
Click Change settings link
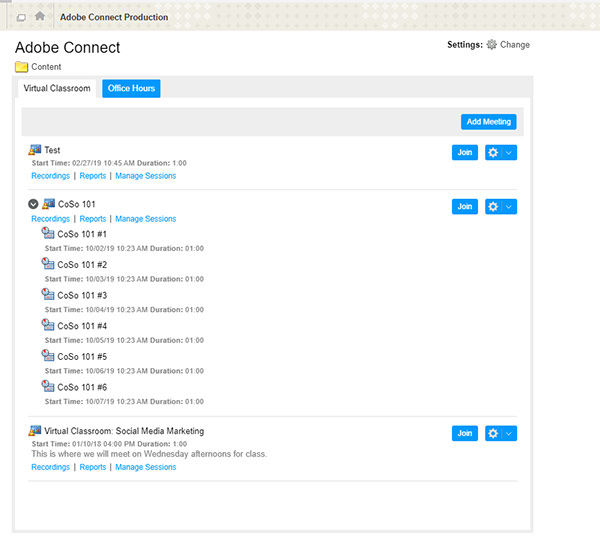pos(515,44)
